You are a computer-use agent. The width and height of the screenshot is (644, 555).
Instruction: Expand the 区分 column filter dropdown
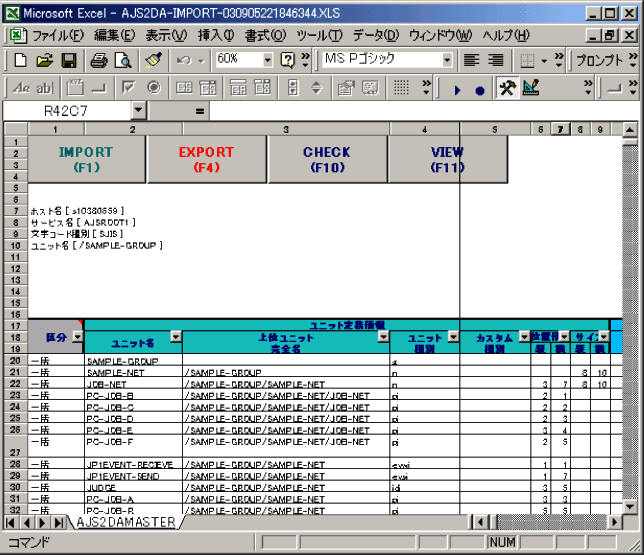point(77,338)
